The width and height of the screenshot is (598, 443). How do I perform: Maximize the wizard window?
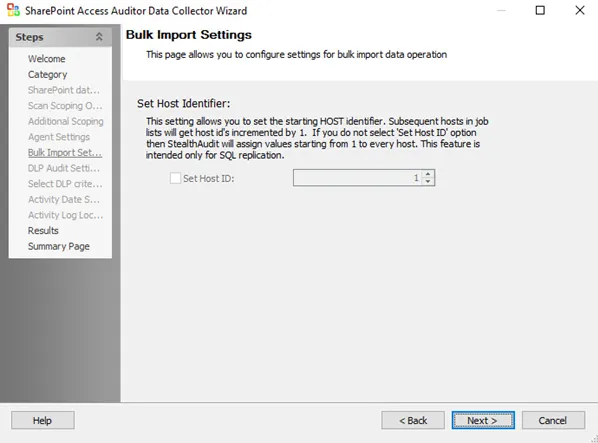tap(540, 10)
